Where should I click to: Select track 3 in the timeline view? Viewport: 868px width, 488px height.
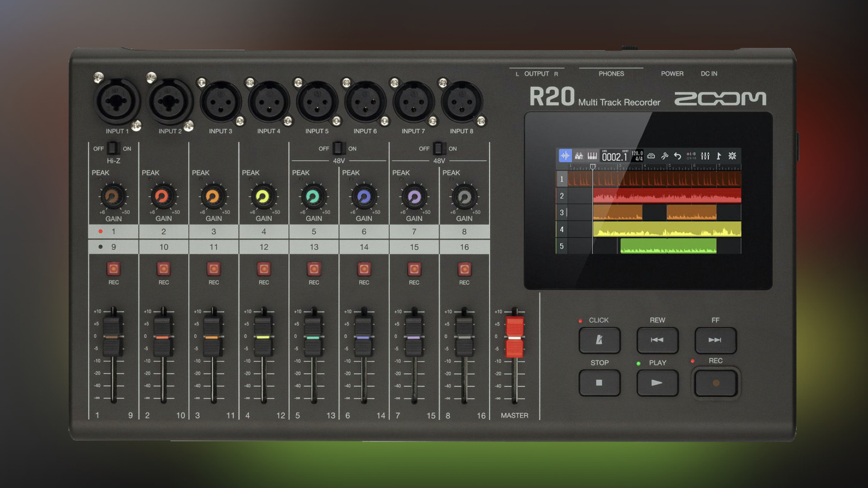562,212
